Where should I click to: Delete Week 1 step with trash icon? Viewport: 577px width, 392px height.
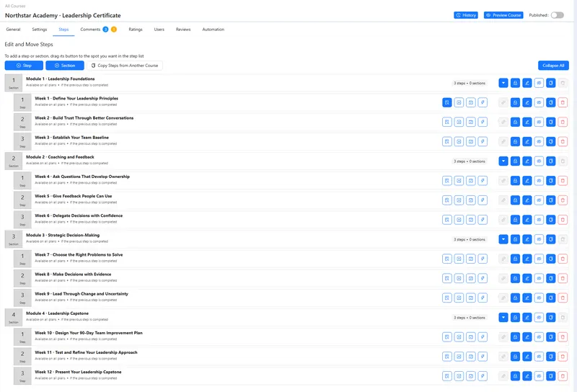563,102
